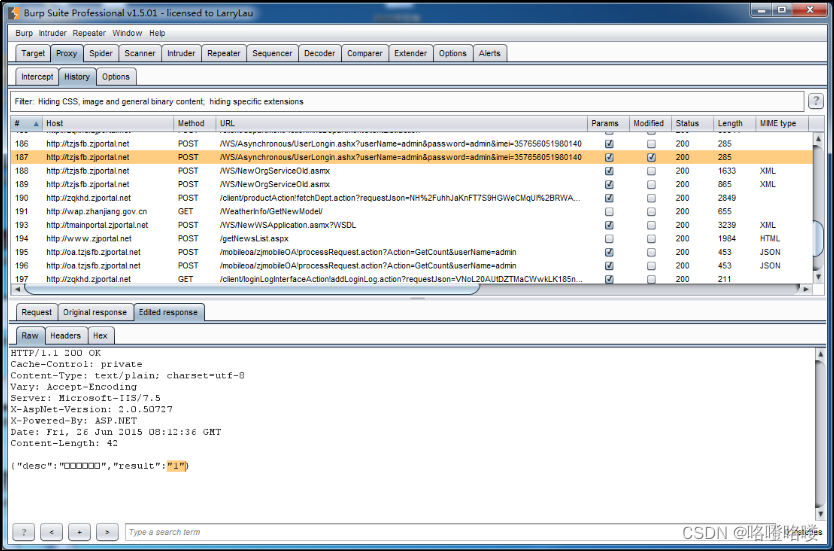Open the Help menu
834x551 pixels.
click(x=157, y=33)
